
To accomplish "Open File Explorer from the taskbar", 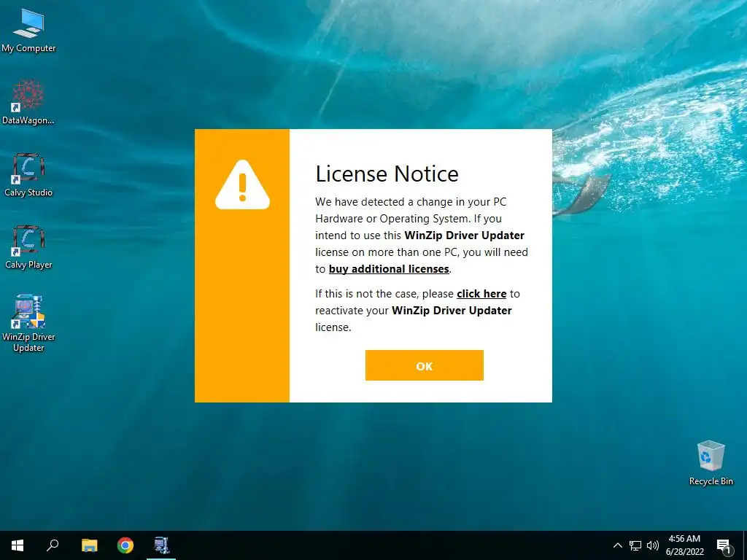I will click(89, 545).
